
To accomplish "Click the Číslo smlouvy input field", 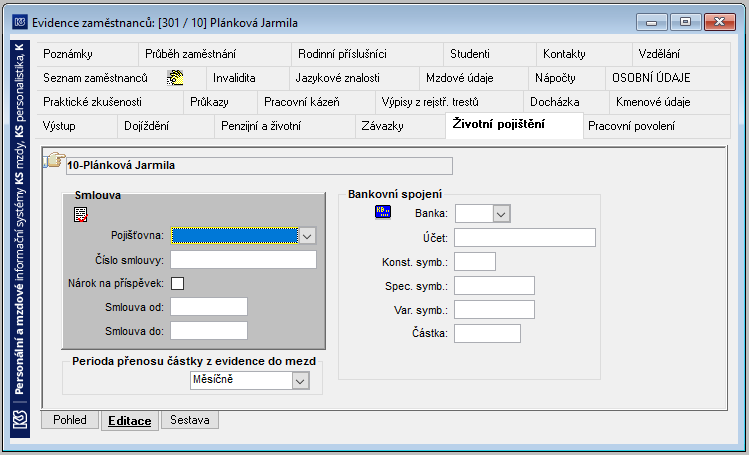I will [244, 260].
